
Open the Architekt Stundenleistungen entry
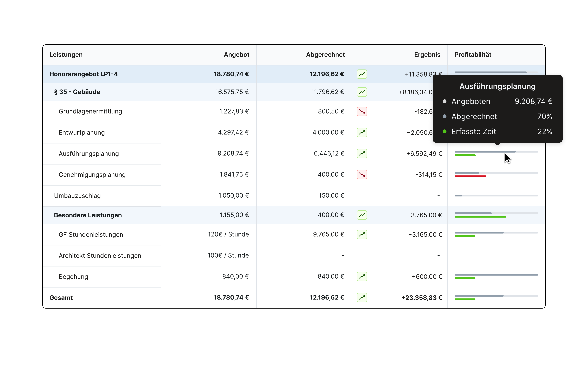point(100,255)
